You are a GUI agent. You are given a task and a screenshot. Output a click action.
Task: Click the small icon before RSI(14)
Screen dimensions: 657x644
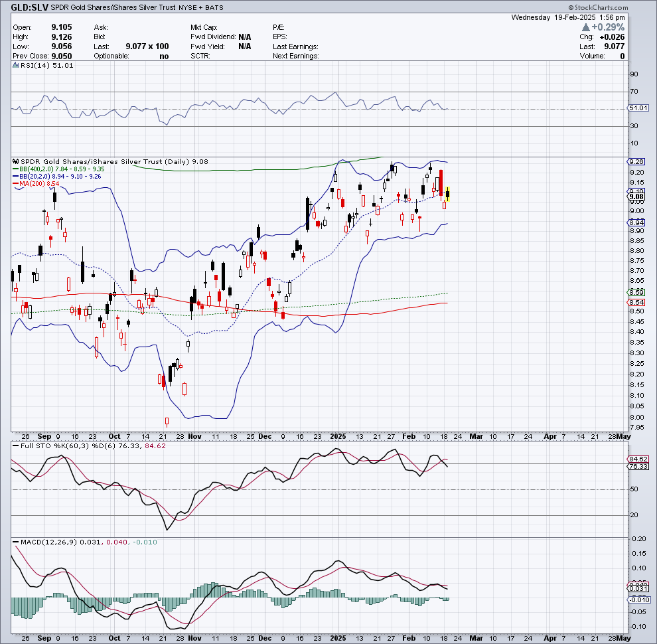(x=16, y=66)
